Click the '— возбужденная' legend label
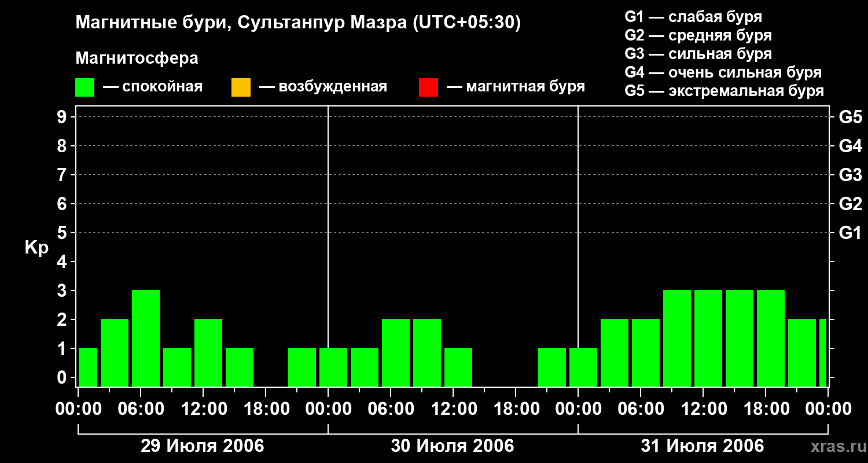 323,87
